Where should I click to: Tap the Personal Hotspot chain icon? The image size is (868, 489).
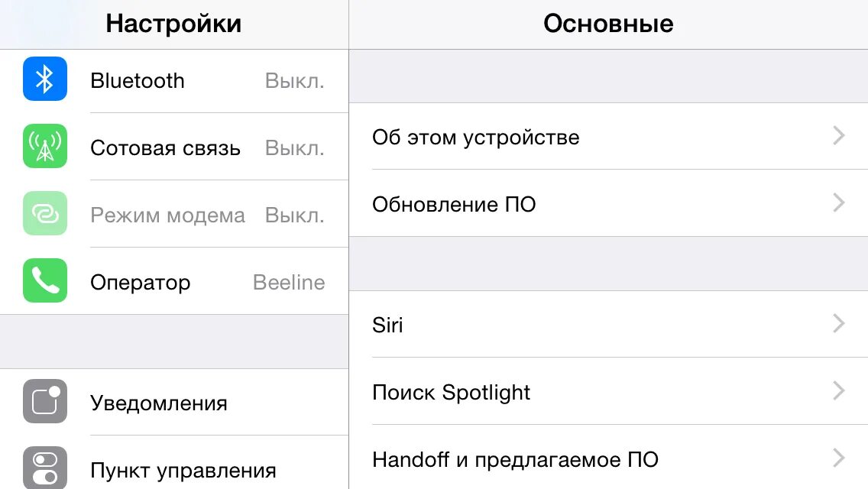45,214
